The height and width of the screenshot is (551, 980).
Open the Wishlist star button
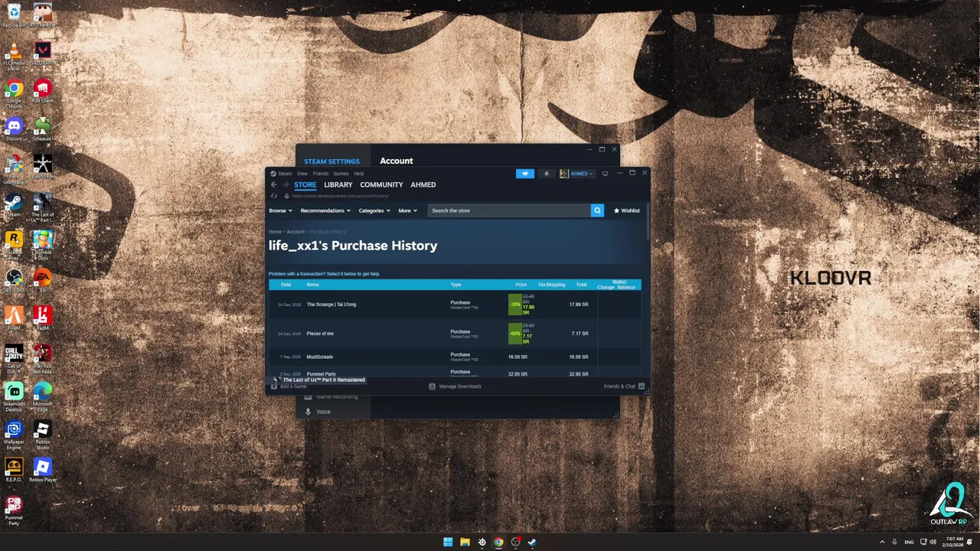pos(626,210)
